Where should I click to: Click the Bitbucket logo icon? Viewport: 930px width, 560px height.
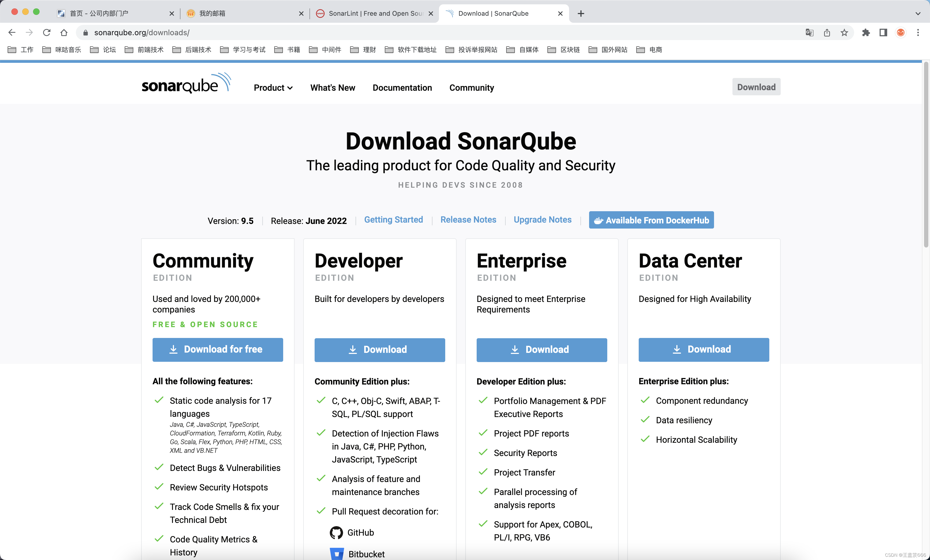pyautogui.click(x=337, y=554)
